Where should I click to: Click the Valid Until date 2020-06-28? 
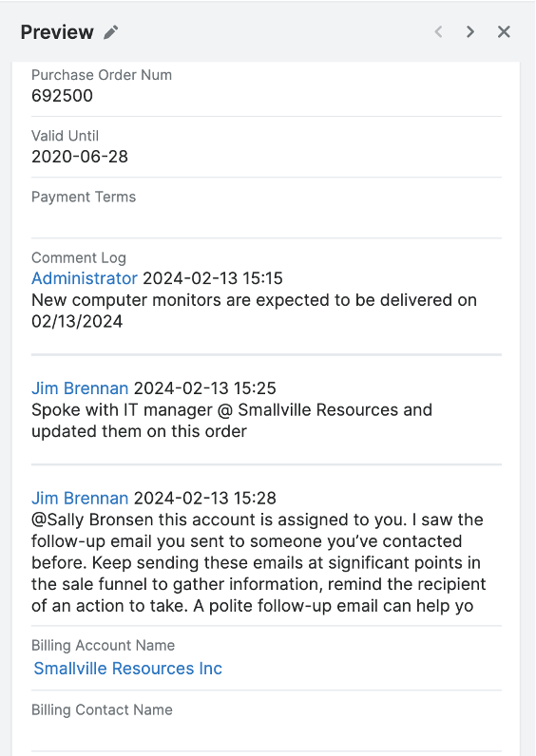[x=80, y=157]
